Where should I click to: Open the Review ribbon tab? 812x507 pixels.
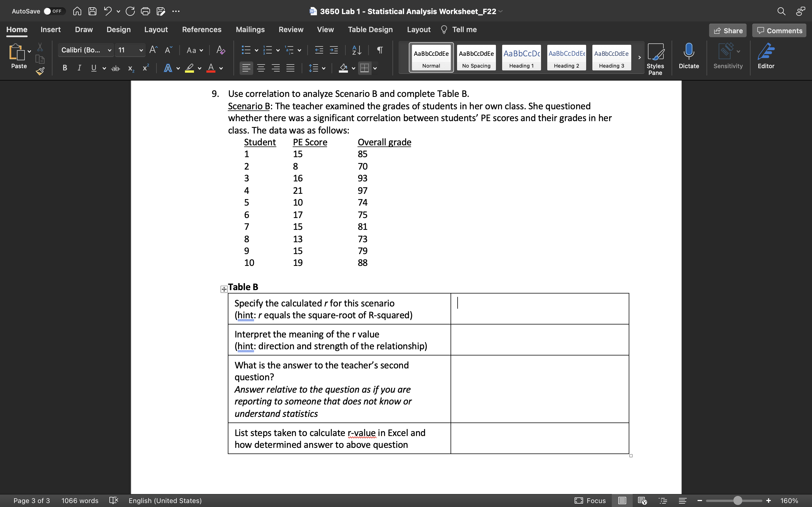coord(291,30)
